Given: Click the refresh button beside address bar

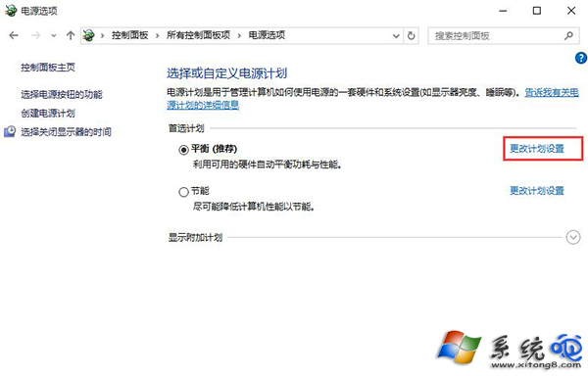Looking at the screenshot, I should [x=412, y=35].
